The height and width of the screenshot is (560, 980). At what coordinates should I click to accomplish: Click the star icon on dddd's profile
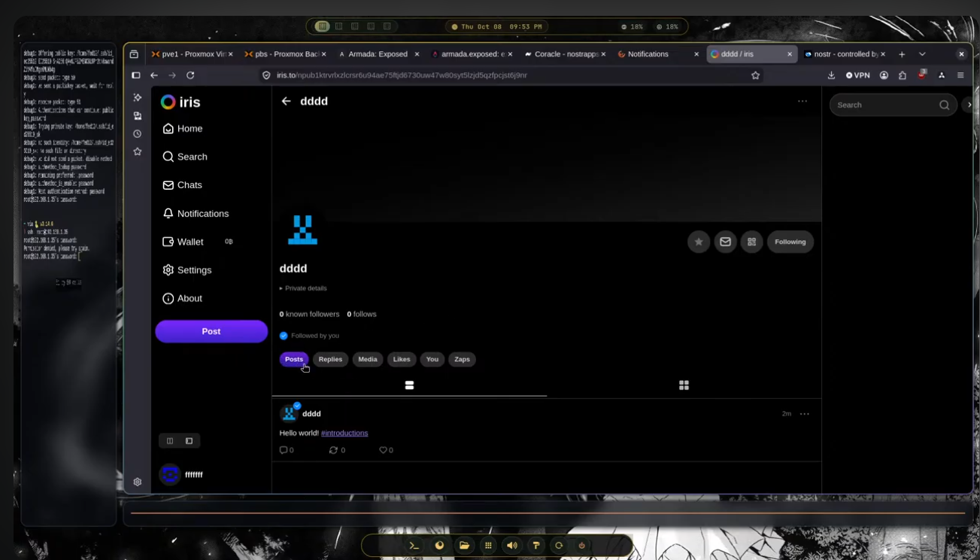[699, 242]
